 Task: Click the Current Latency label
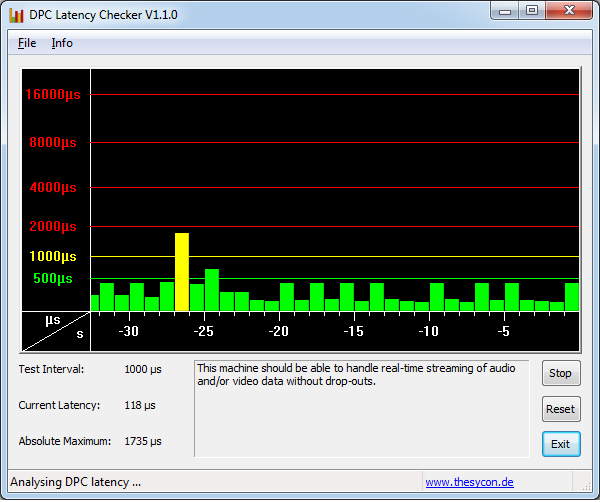point(59,405)
